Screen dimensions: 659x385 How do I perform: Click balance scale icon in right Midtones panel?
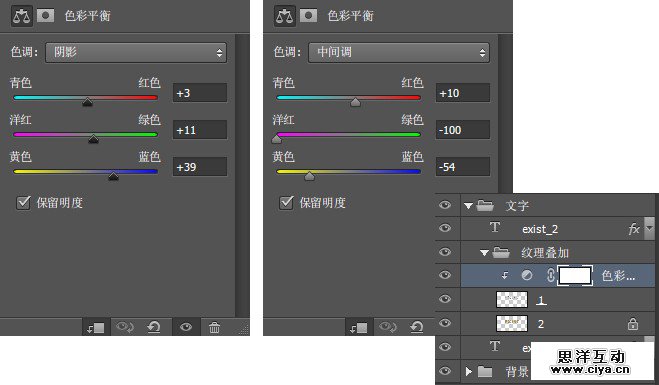pyautogui.click(x=285, y=16)
